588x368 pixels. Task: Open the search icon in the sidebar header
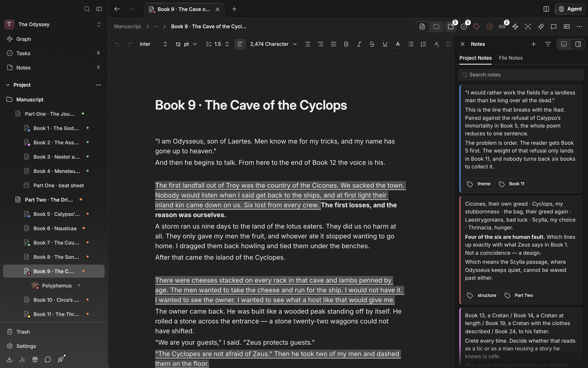(87, 9)
